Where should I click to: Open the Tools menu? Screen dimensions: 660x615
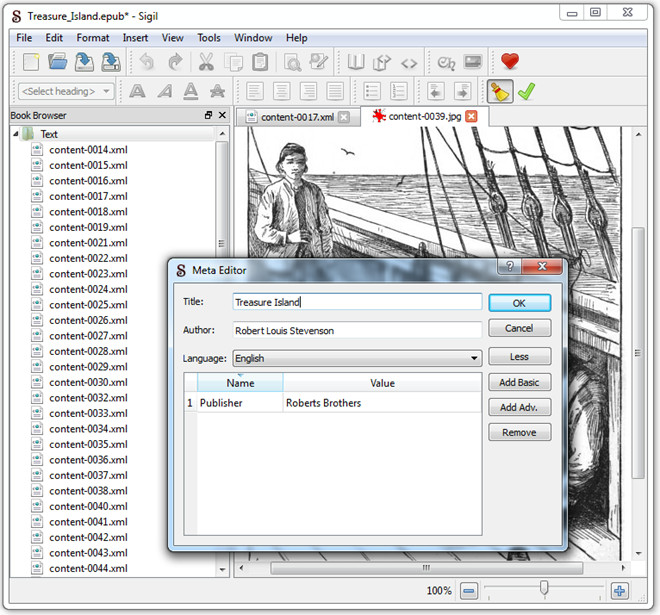coord(209,38)
